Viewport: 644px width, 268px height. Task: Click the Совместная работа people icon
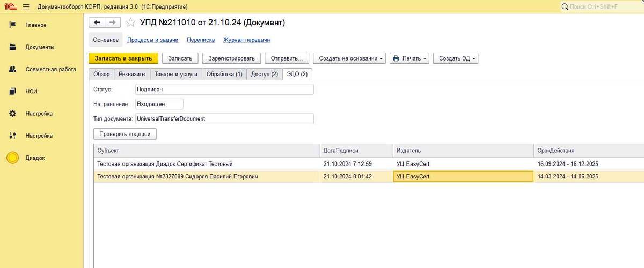pyautogui.click(x=13, y=69)
